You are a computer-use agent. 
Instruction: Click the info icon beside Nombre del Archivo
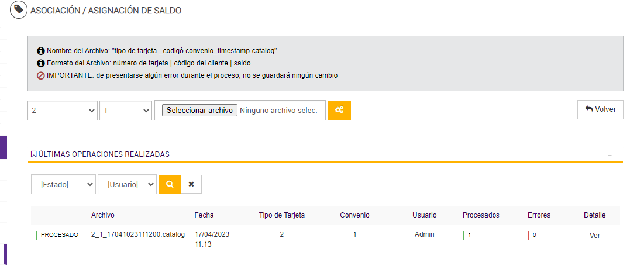pos(41,51)
